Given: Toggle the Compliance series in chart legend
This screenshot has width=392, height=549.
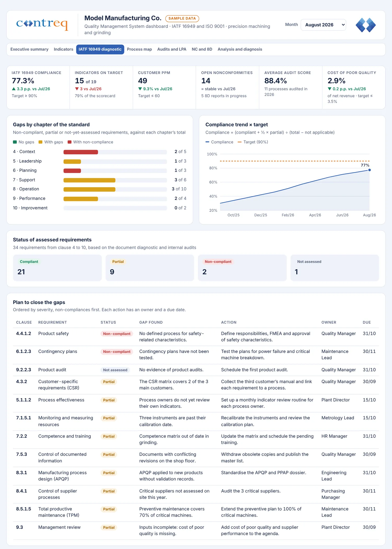Looking at the screenshot, I should point(220,142).
